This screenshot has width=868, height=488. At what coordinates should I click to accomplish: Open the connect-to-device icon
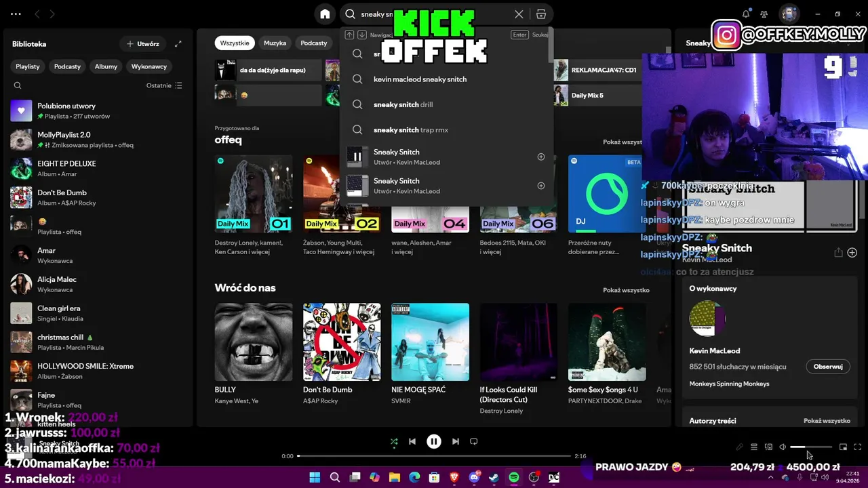(768, 447)
